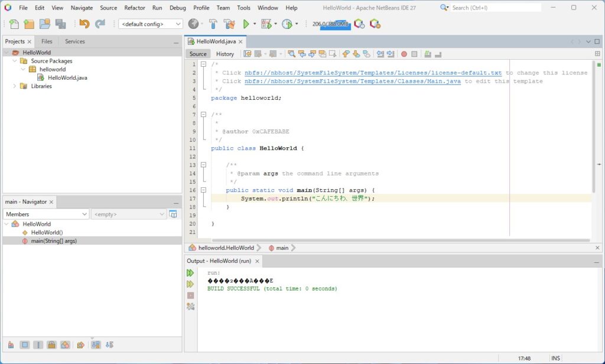
Task: Run the project with the green play button
Action: click(246, 24)
